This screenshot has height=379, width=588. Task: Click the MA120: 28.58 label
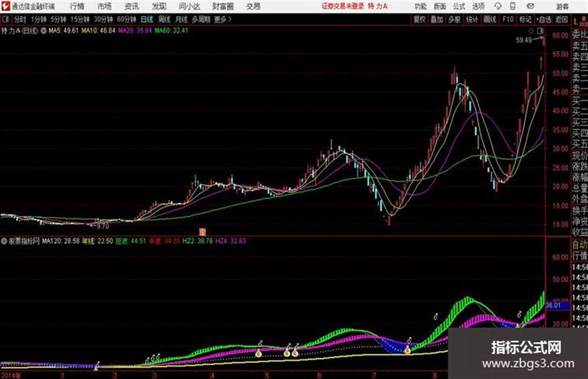pos(61,241)
